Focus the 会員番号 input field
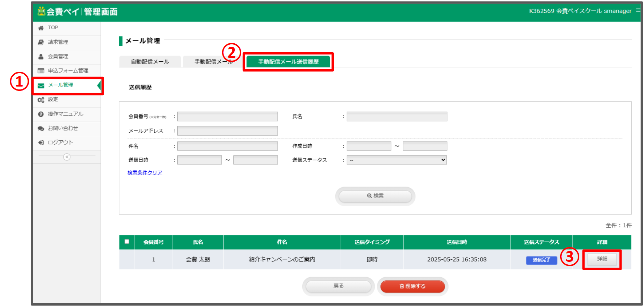Image resolution: width=644 pixels, height=308 pixels. [x=228, y=116]
